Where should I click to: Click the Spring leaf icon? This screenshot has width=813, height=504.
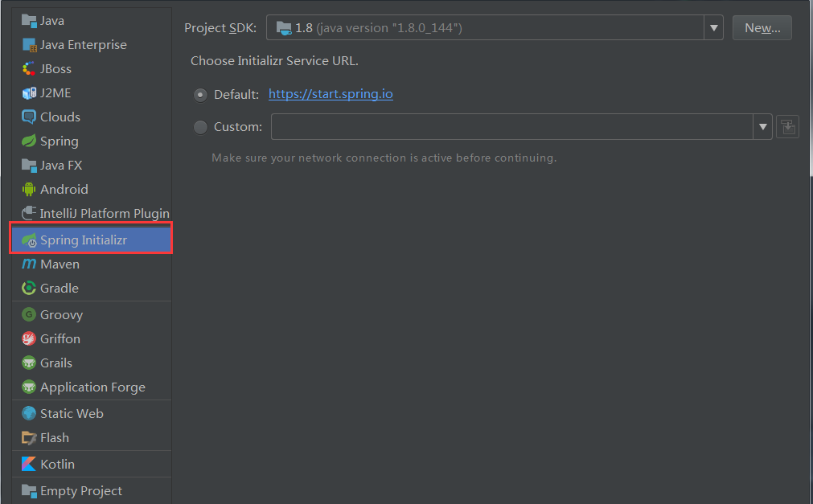(x=29, y=141)
